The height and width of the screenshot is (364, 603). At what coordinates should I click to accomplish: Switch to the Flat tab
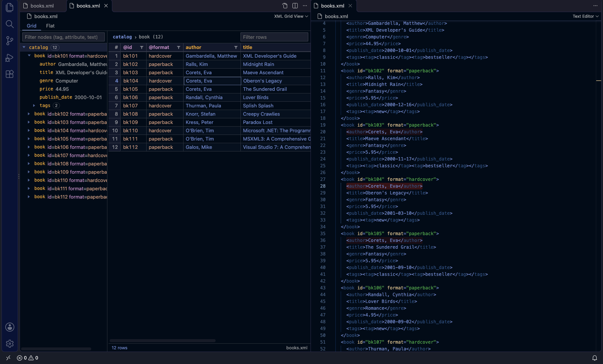[x=50, y=26]
